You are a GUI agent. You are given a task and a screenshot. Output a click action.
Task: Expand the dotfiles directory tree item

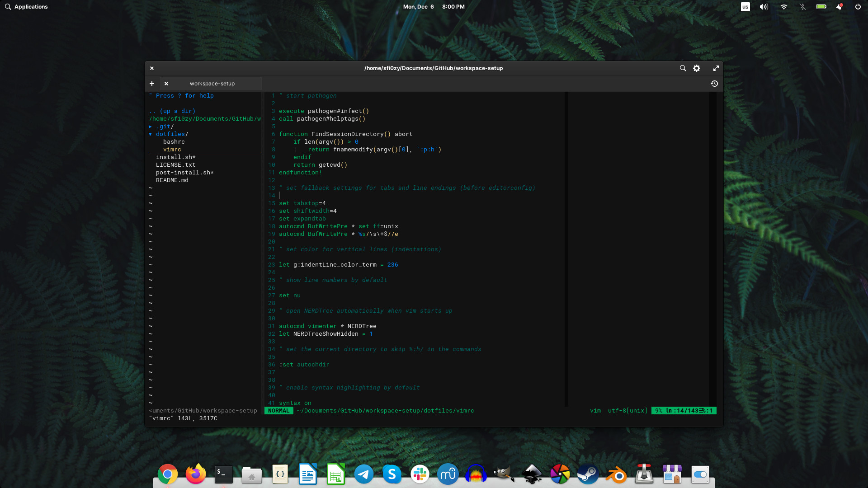pos(151,133)
